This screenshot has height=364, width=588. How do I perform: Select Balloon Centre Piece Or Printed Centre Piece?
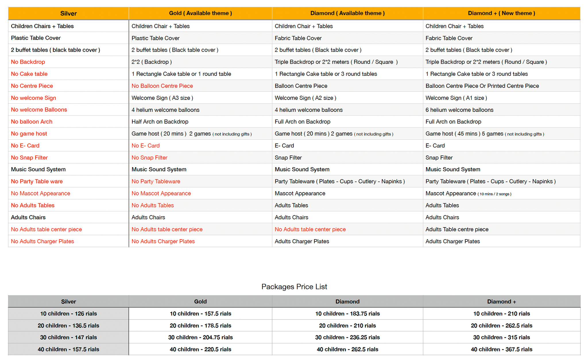[482, 86]
